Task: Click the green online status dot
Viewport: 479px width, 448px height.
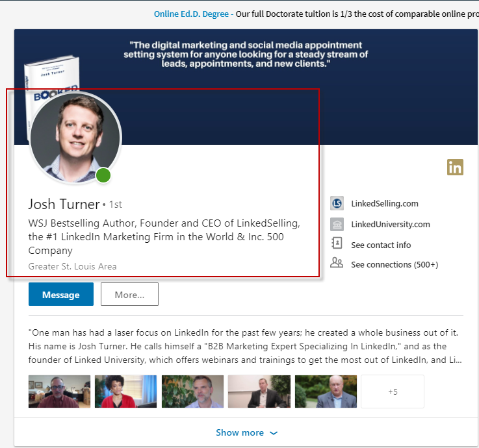Action: click(x=103, y=175)
